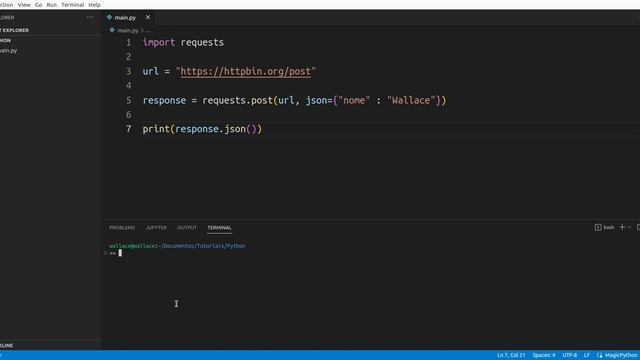The width and height of the screenshot is (640, 360).
Task: Click line number 5 in the gutter
Action: click(129, 100)
